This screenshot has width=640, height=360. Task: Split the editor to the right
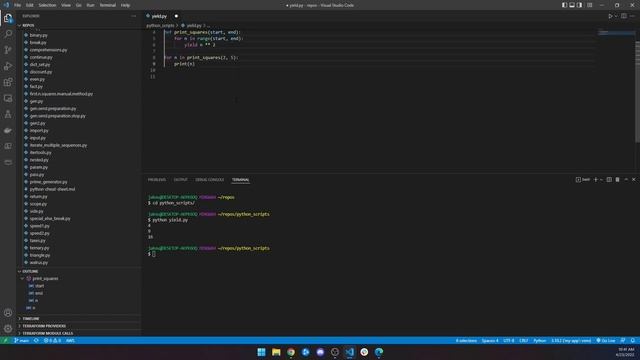click(x=624, y=16)
